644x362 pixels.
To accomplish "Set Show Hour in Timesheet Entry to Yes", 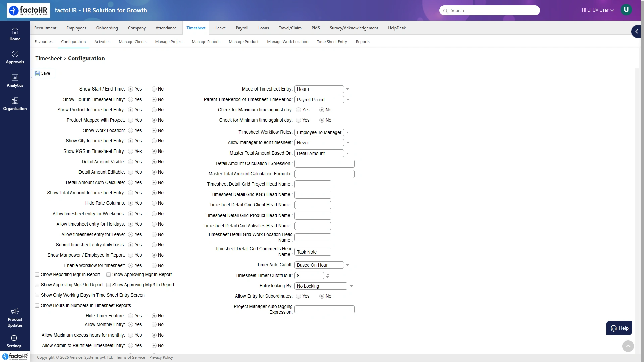I will pyautogui.click(x=130, y=100).
